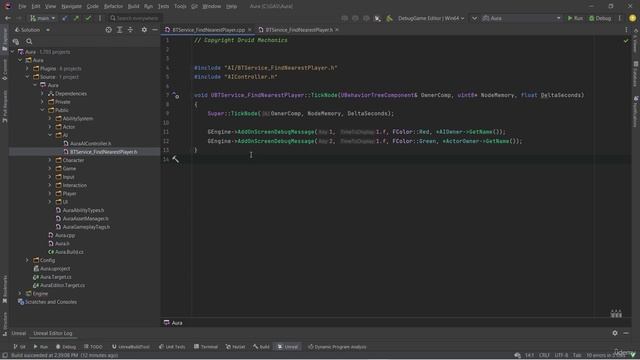Click UTF-8 encoding in status bar

(561, 355)
